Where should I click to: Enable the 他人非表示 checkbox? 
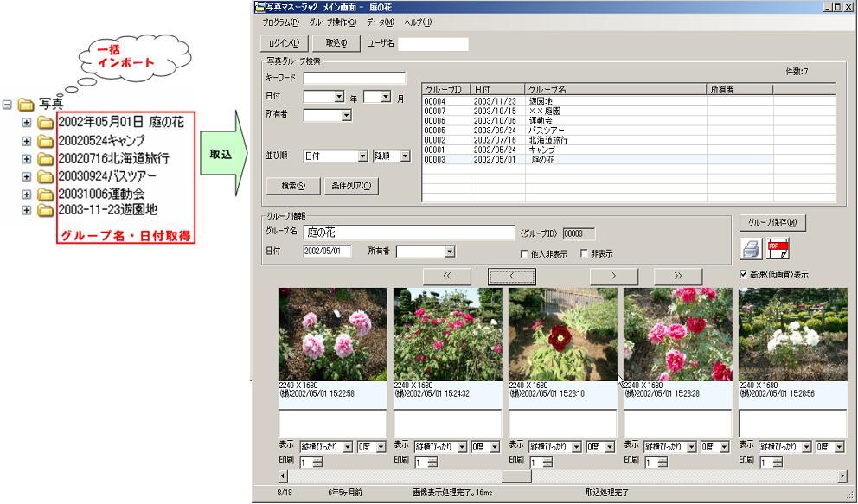tap(523, 254)
